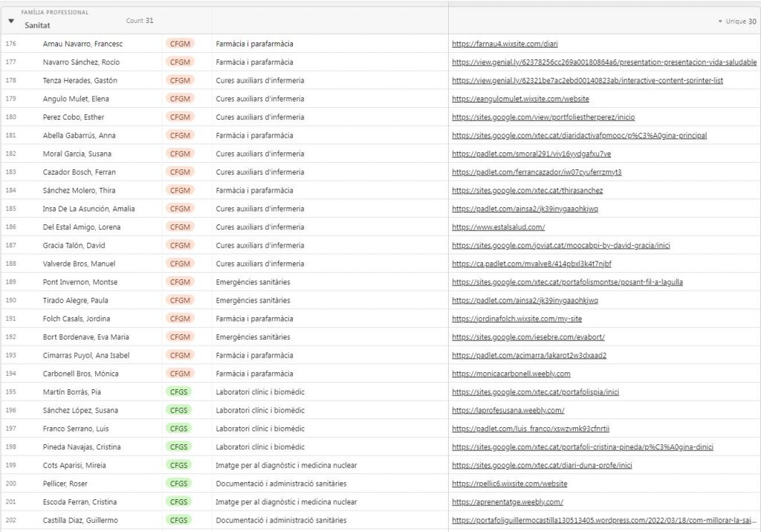Open the farnau4.wixsite.com/diari link
Viewport: 761px width, 532px height.
click(505, 44)
